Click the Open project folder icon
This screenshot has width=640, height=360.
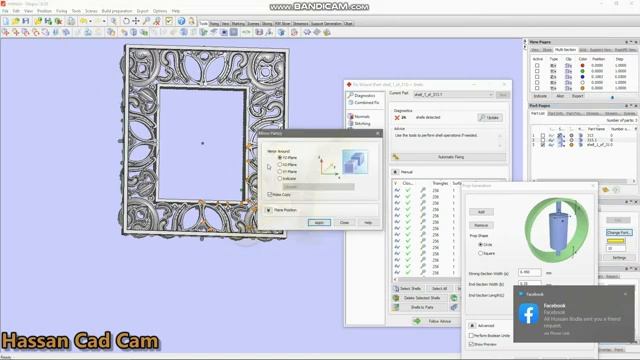pos(16,21)
